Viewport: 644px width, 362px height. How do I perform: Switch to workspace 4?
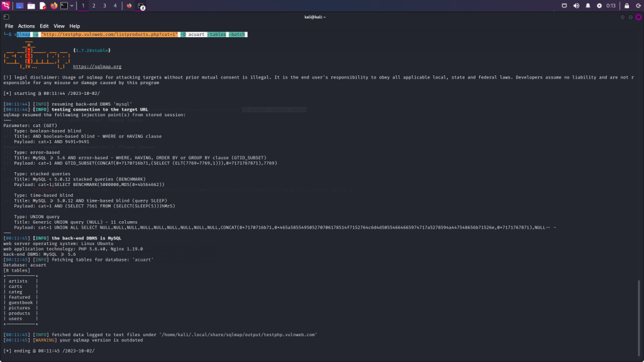point(115,6)
